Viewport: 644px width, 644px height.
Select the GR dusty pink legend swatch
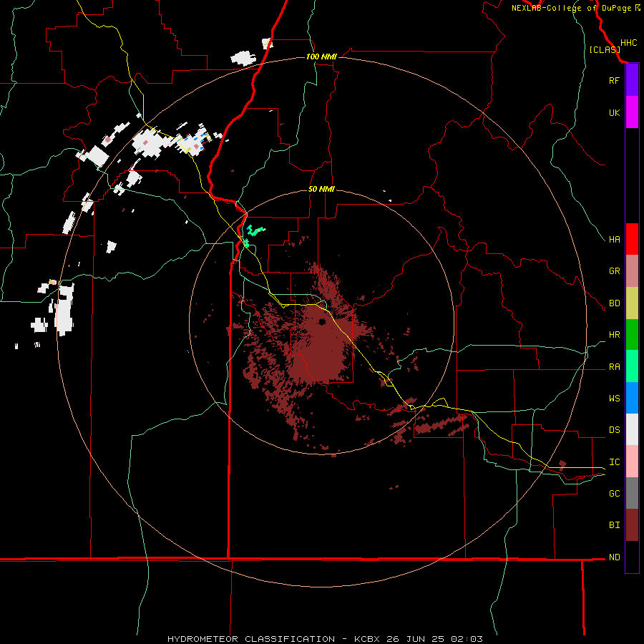coord(632,271)
